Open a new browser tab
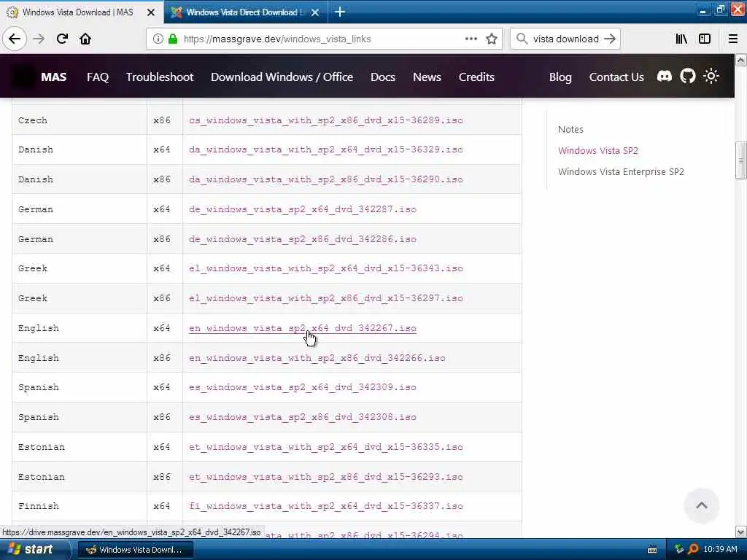747x560 pixels. [340, 12]
